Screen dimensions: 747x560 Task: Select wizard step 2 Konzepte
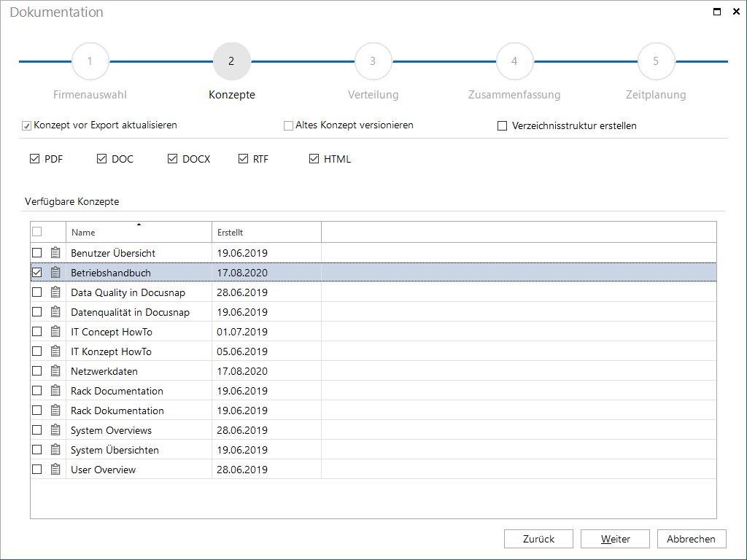click(x=231, y=61)
